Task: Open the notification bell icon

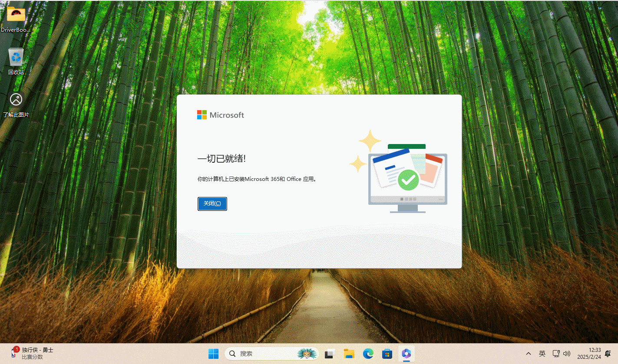Action: 608,354
